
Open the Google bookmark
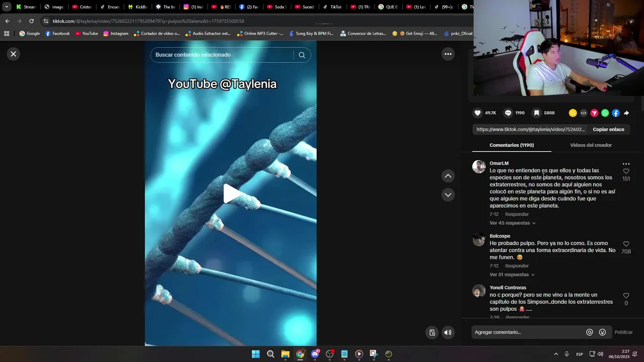click(x=30, y=34)
